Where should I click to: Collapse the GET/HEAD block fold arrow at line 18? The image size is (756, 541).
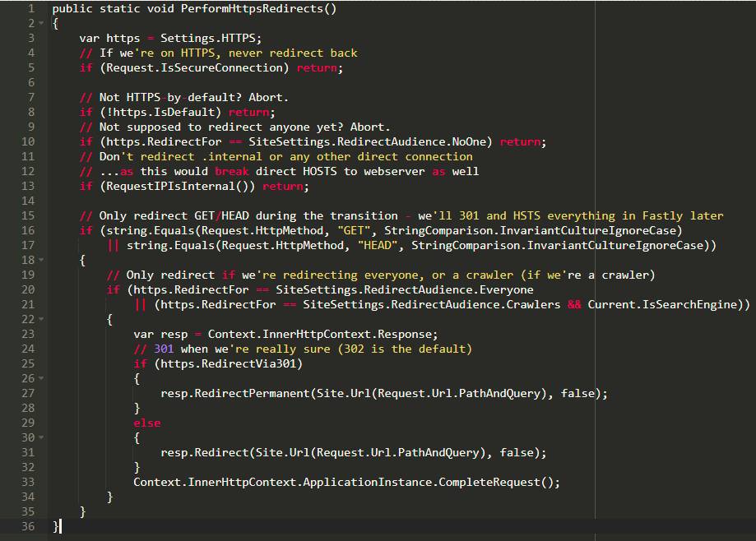pyautogui.click(x=41, y=260)
